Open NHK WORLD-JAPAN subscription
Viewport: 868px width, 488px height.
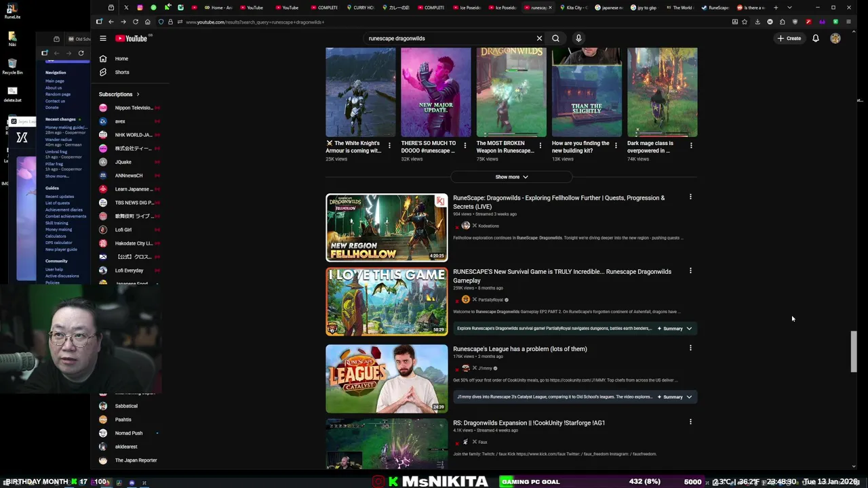[x=129, y=135]
